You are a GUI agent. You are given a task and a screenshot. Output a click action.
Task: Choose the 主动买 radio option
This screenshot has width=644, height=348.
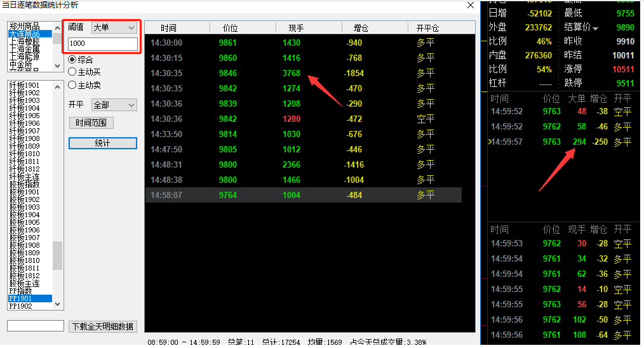pos(72,72)
